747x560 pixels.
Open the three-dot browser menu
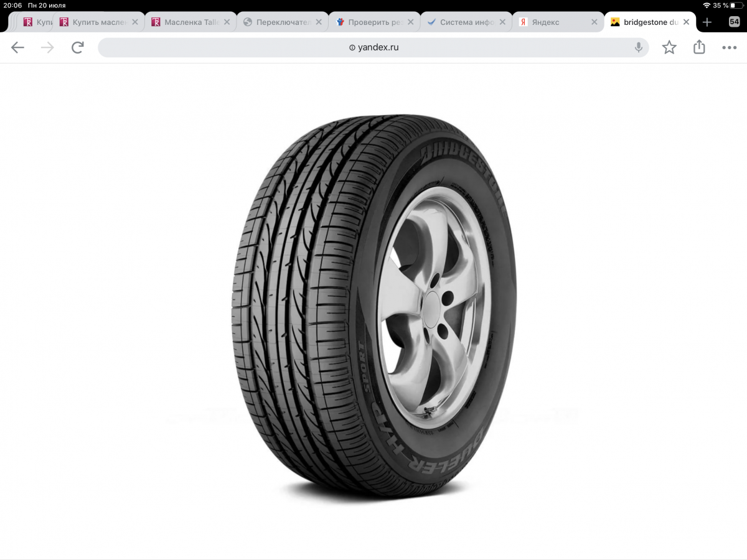coord(729,47)
